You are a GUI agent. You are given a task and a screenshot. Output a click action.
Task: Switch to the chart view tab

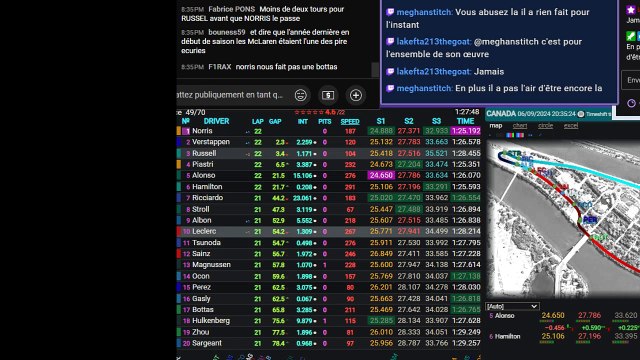(520, 126)
